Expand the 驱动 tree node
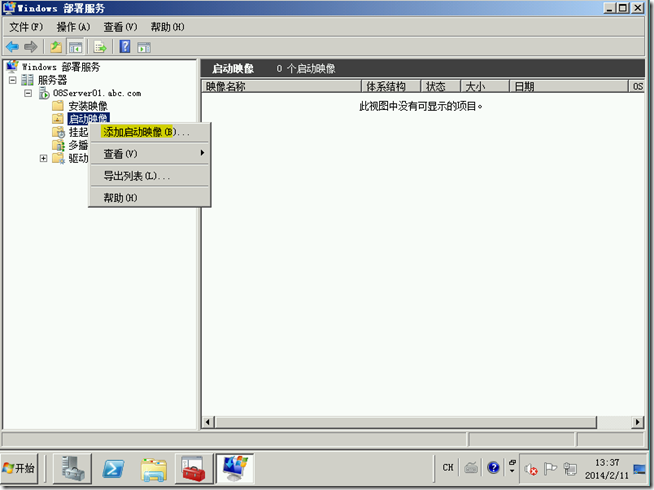Screen dimensions: 654x490 click(x=43, y=158)
